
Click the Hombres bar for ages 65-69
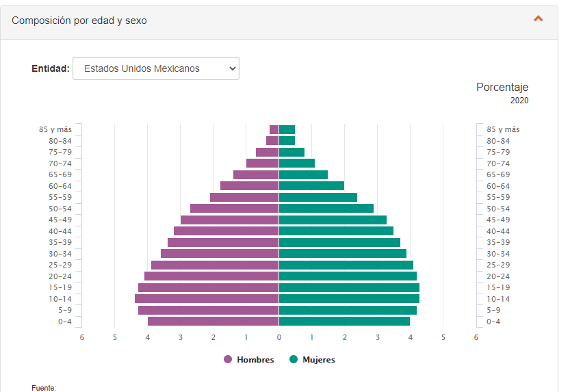(256, 175)
